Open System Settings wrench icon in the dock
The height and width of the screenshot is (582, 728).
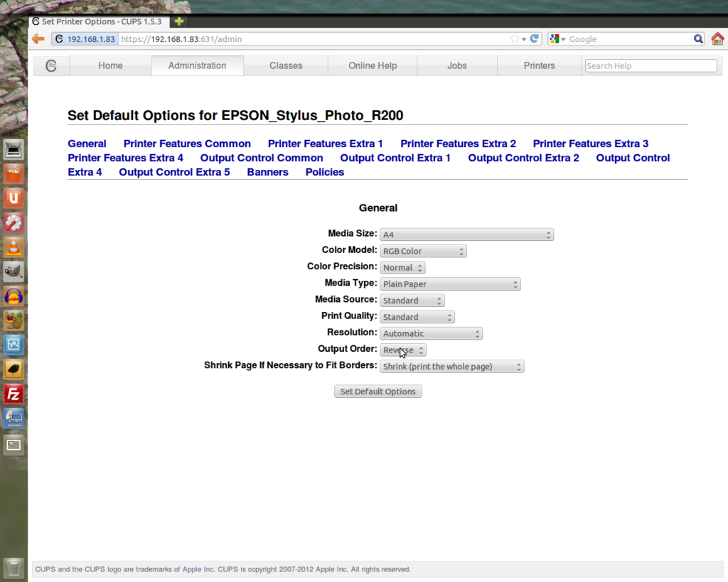14,223
